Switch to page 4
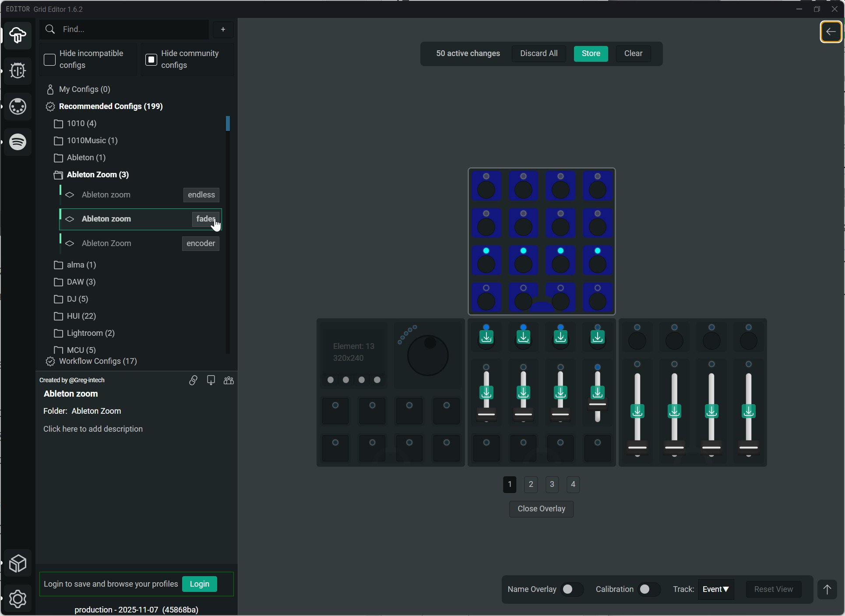The height and width of the screenshot is (616, 845). tap(573, 484)
